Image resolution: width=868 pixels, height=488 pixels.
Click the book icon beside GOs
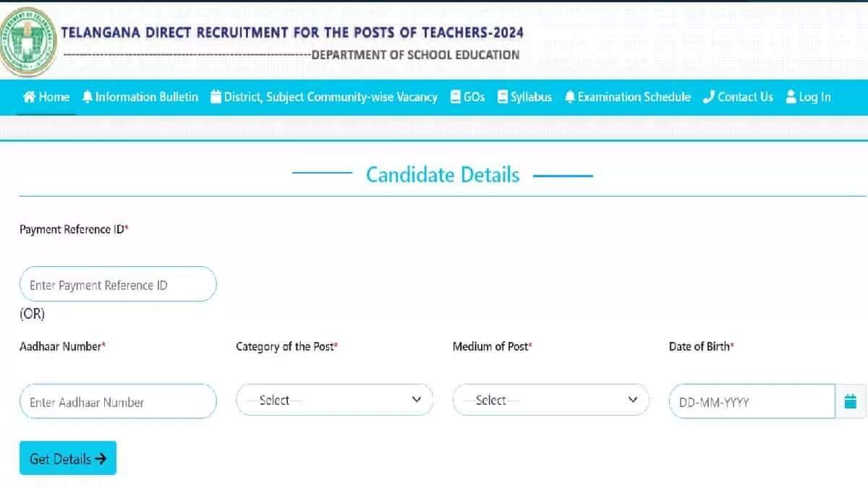tap(456, 97)
